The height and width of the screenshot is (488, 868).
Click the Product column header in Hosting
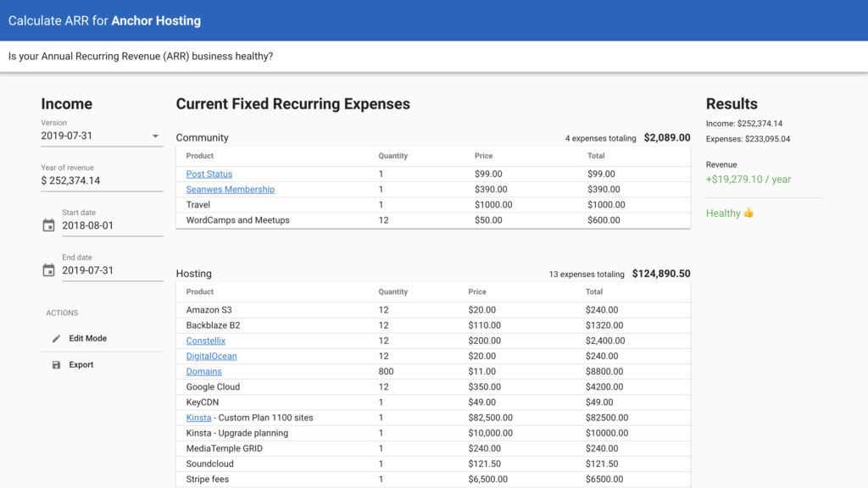click(200, 292)
